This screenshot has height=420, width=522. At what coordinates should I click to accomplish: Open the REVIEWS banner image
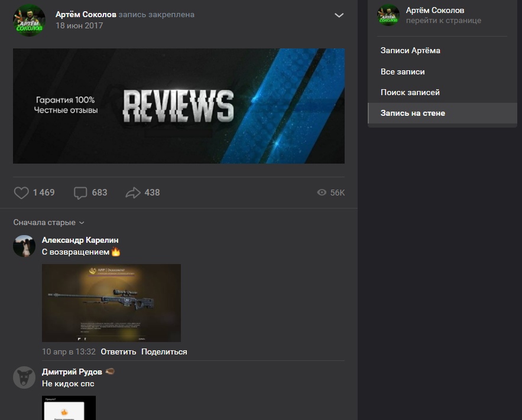click(x=179, y=106)
